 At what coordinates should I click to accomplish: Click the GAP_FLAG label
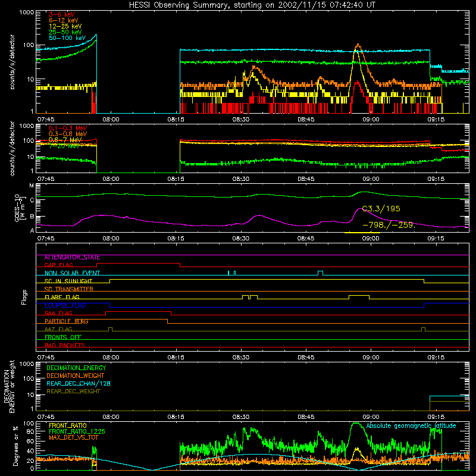pyautogui.click(x=59, y=265)
